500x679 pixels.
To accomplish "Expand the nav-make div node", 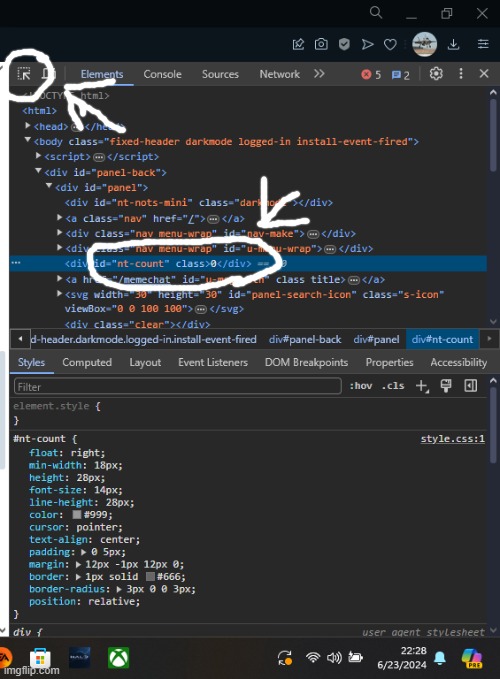I will point(60,233).
